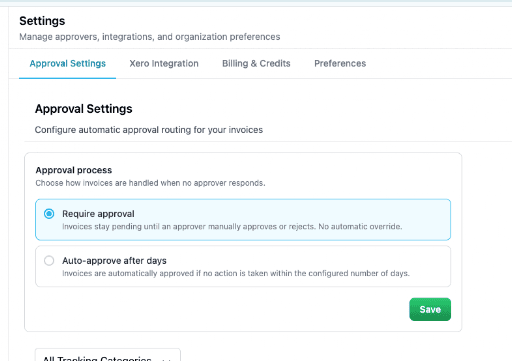The image size is (512, 361).
Task: Click the Approval process label
Action: tap(74, 170)
